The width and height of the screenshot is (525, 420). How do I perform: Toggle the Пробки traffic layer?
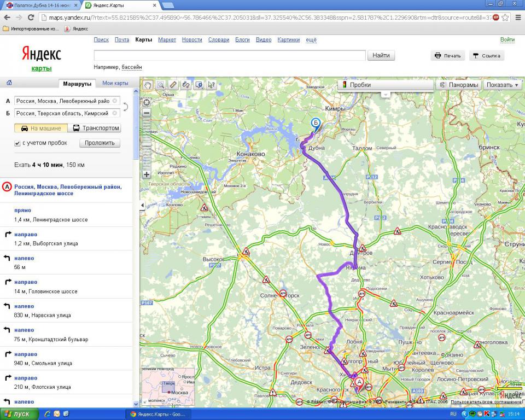(386, 85)
